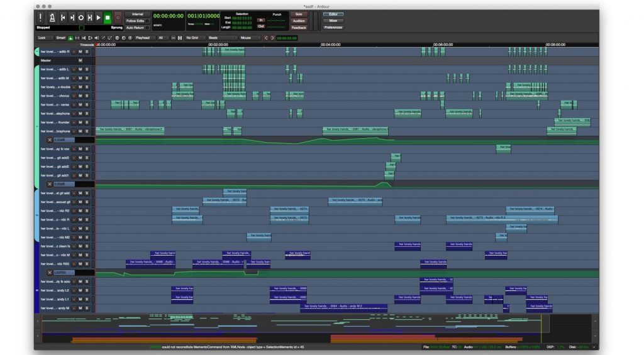
Task: Open the Preferences tab
Action: pyautogui.click(x=333, y=28)
